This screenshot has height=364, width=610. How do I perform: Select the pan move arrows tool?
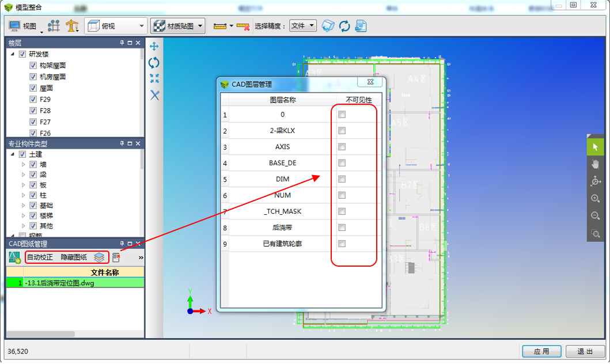click(x=154, y=46)
